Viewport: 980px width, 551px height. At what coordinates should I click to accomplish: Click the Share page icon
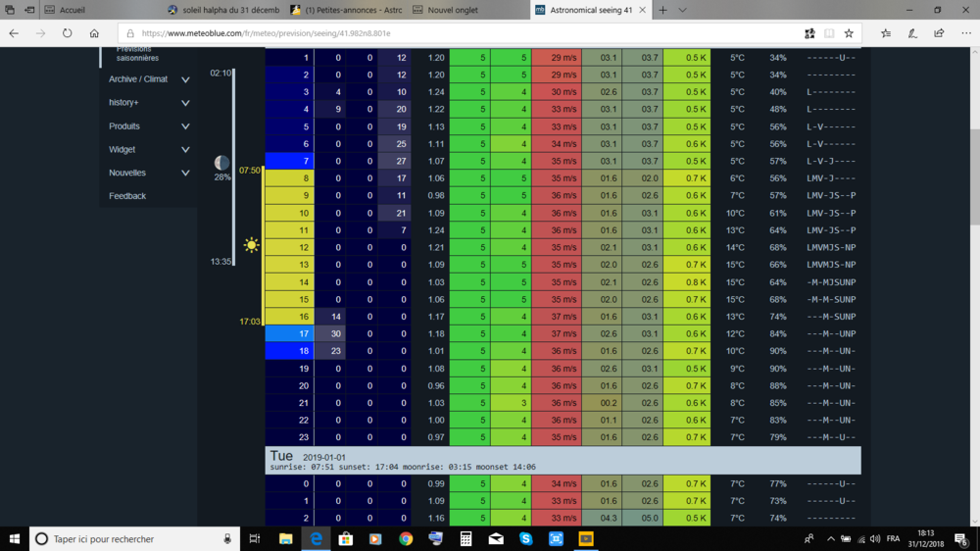[x=939, y=33]
